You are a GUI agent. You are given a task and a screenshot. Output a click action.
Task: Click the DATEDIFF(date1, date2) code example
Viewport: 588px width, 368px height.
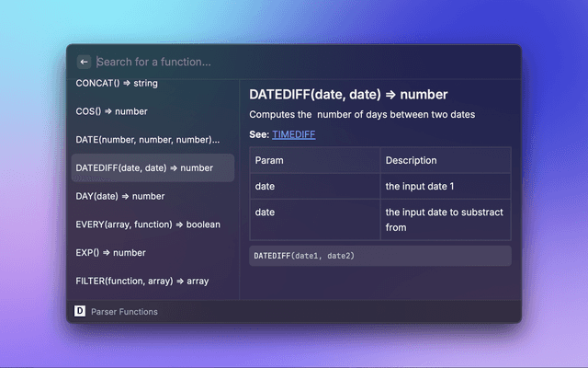(x=304, y=255)
